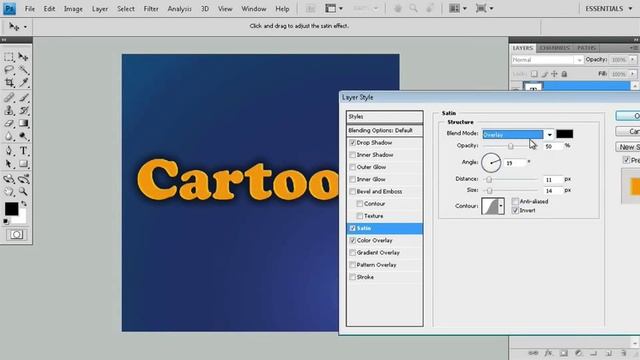This screenshot has height=360, width=640.
Task: Select the Dodge tool
Action: [23, 136]
